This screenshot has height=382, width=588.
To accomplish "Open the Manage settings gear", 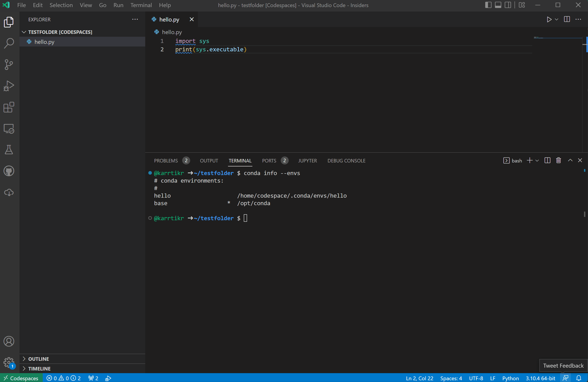I will point(9,363).
